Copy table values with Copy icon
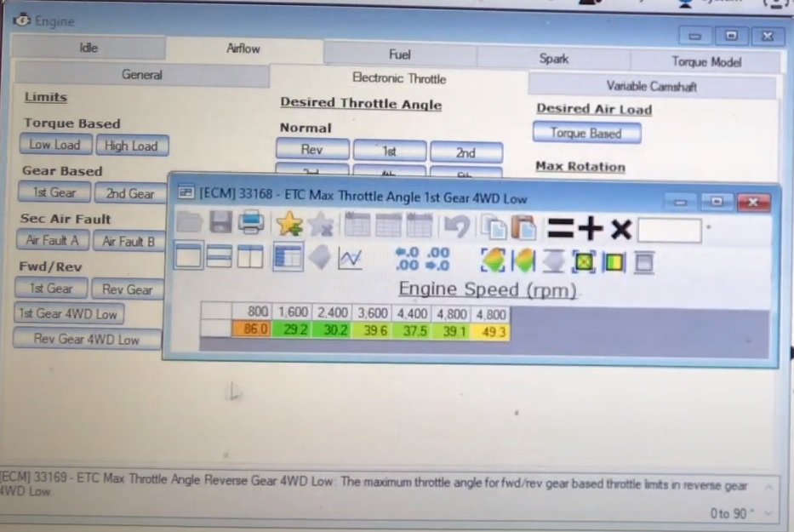This screenshot has width=794, height=532. click(494, 227)
